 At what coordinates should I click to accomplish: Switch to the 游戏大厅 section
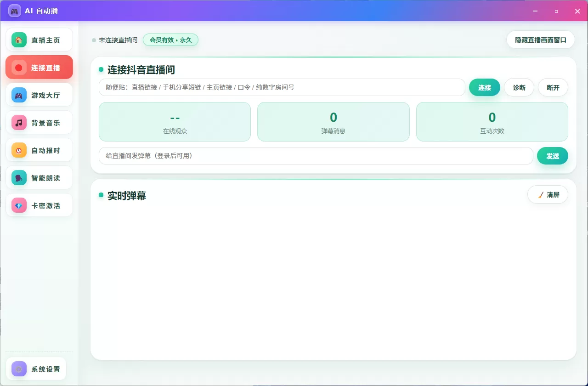(39, 95)
